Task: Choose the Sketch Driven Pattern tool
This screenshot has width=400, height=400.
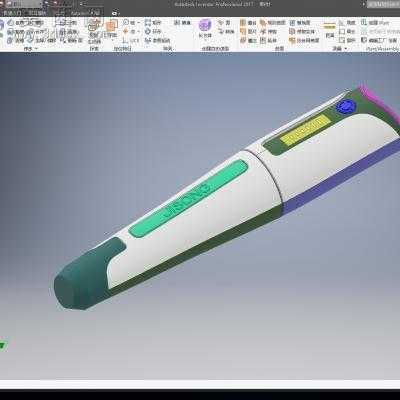Action: pos(157,40)
